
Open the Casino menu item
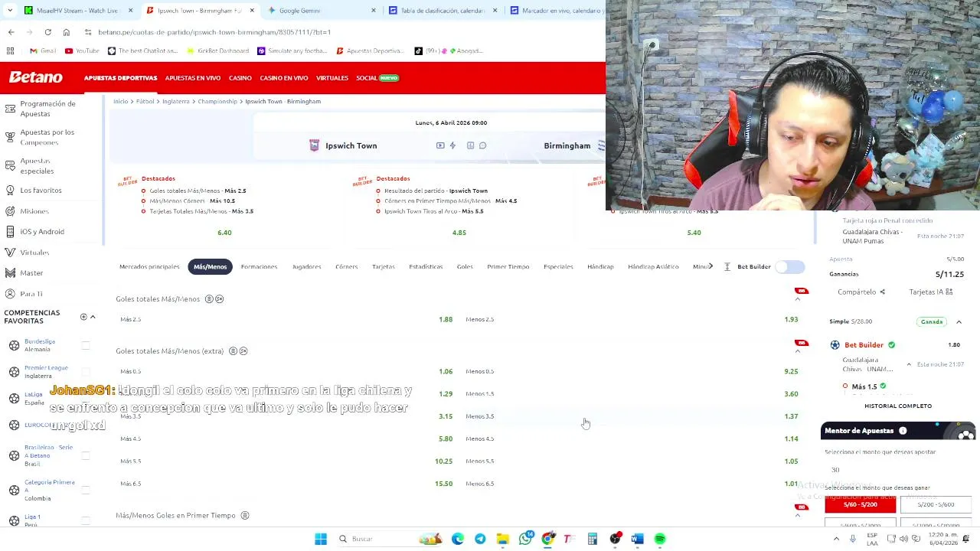click(240, 78)
